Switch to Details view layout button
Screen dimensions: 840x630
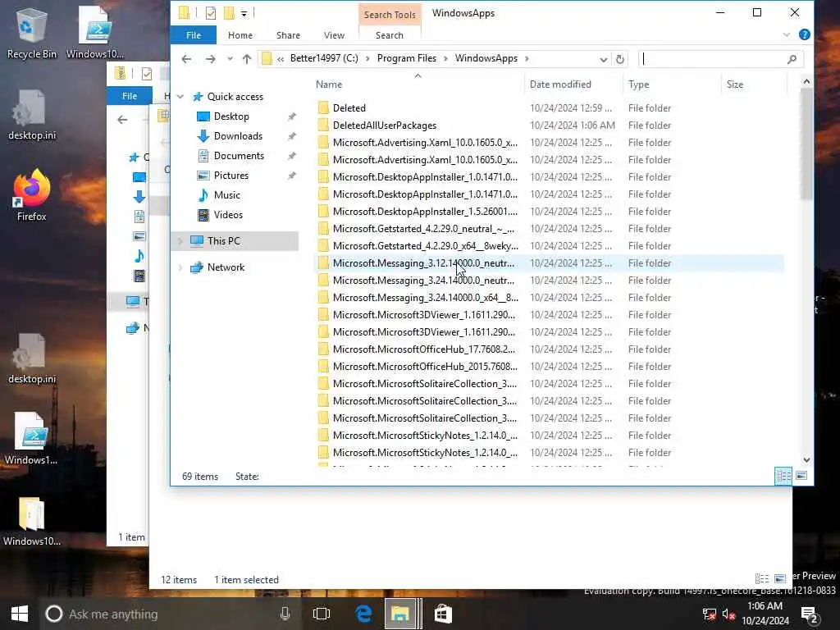(783, 476)
